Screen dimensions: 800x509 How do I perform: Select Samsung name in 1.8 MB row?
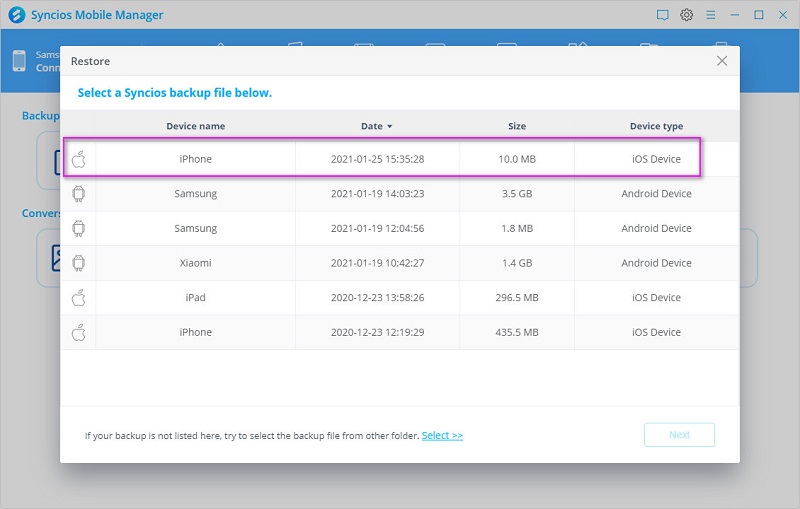click(195, 228)
